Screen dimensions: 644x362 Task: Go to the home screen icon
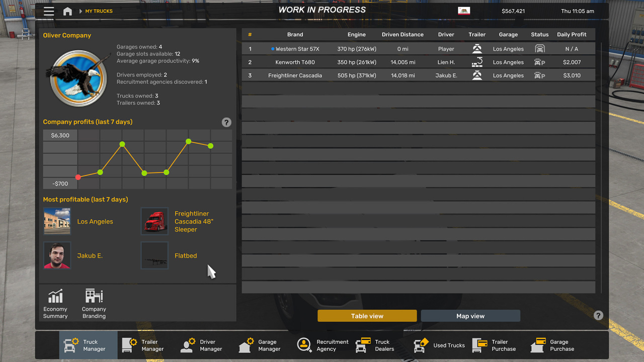pyautogui.click(x=67, y=11)
